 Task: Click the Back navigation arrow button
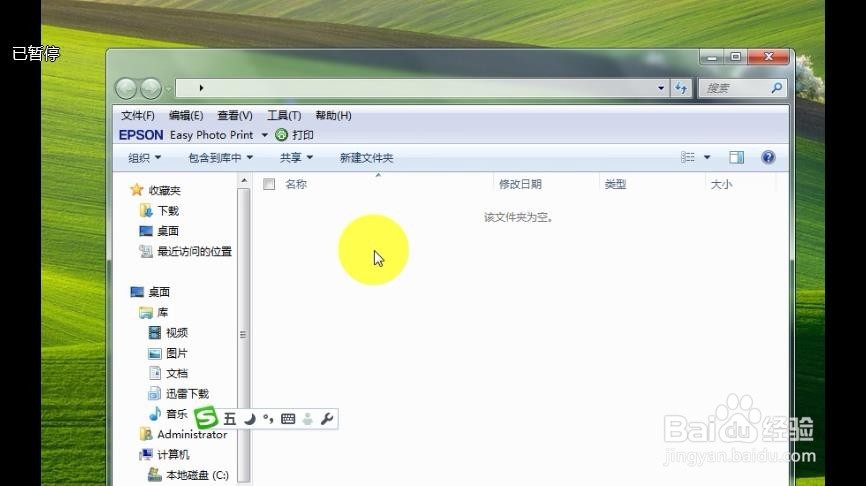126,88
